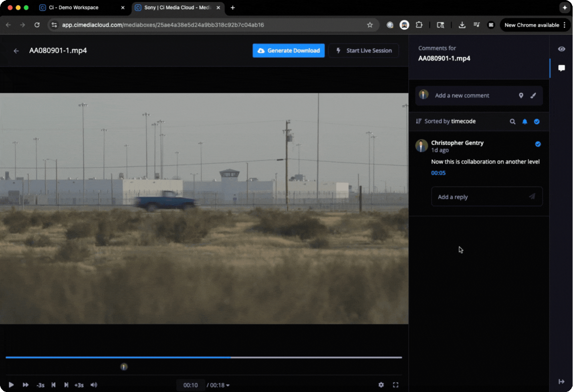
Task: Click the video preview frame
Action: 204,209
